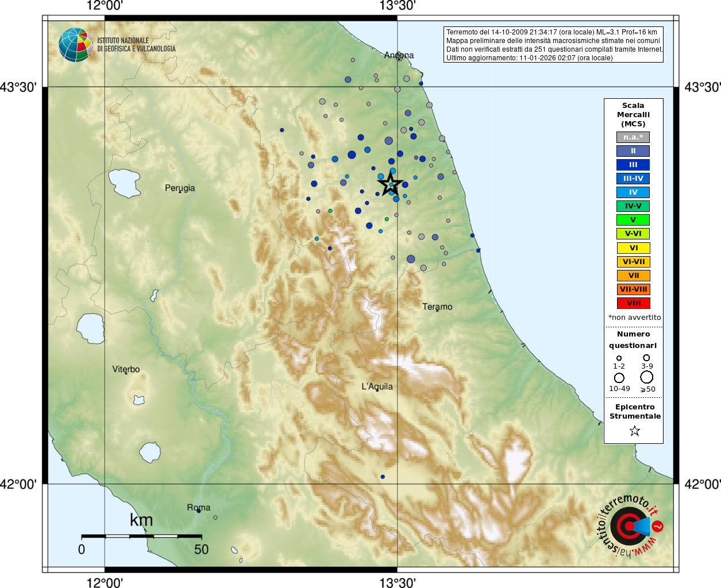Click the earthquake info text box

tap(554, 45)
